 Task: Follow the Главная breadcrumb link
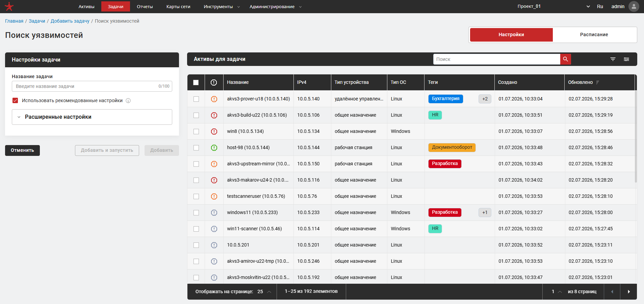point(14,21)
